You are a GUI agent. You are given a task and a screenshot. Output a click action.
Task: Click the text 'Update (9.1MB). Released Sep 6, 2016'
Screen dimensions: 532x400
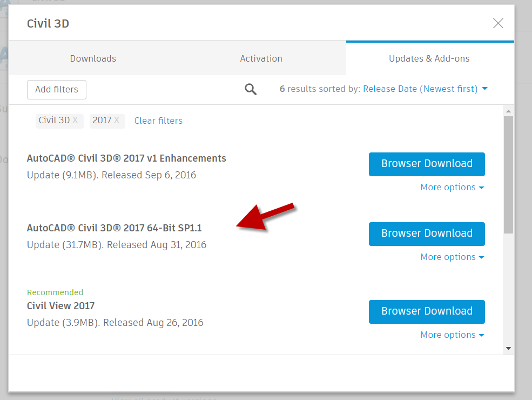[112, 175]
